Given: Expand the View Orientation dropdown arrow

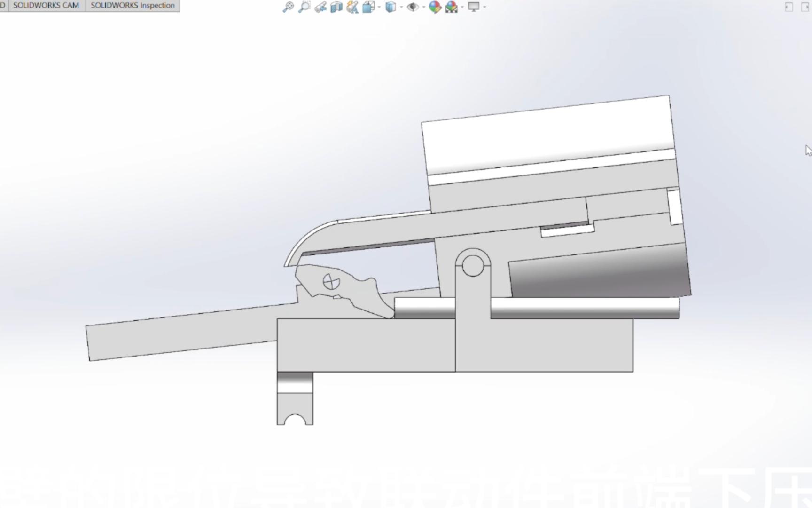Looking at the screenshot, I should [379, 7].
